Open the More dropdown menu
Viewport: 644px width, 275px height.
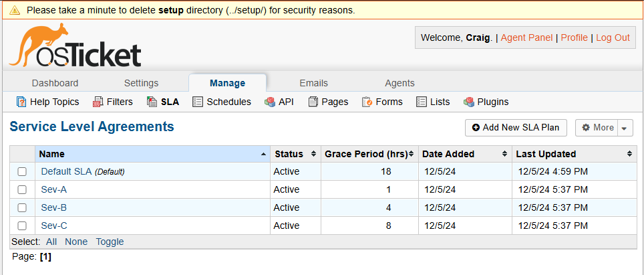604,128
